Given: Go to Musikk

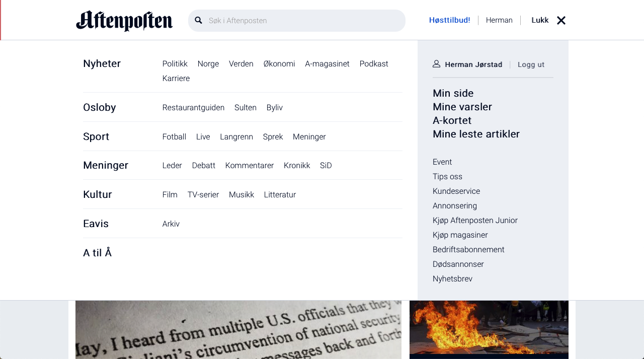Looking at the screenshot, I should (242, 195).
